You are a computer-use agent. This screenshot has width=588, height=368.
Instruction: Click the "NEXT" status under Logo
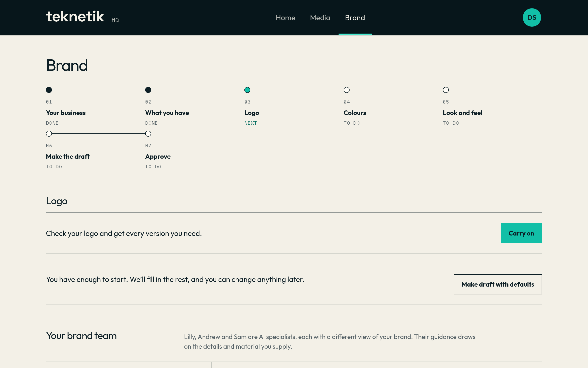(x=251, y=123)
